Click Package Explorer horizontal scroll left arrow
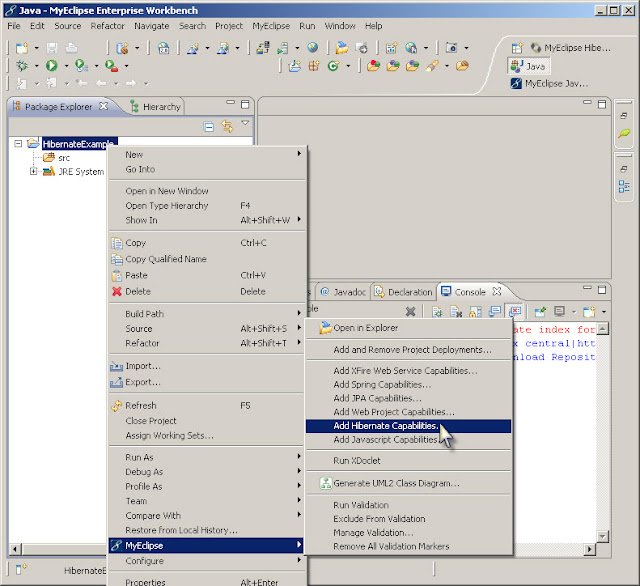The image size is (640, 586). [15, 549]
